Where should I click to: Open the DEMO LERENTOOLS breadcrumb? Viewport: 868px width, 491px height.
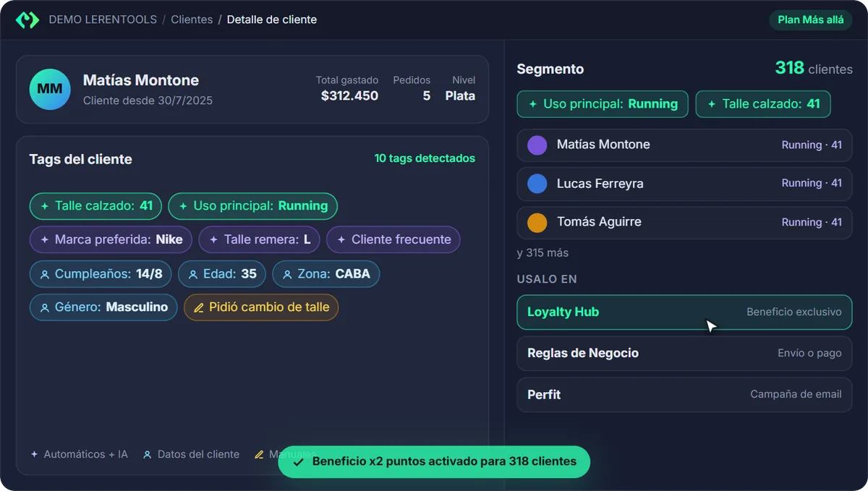(x=103, y=20)
